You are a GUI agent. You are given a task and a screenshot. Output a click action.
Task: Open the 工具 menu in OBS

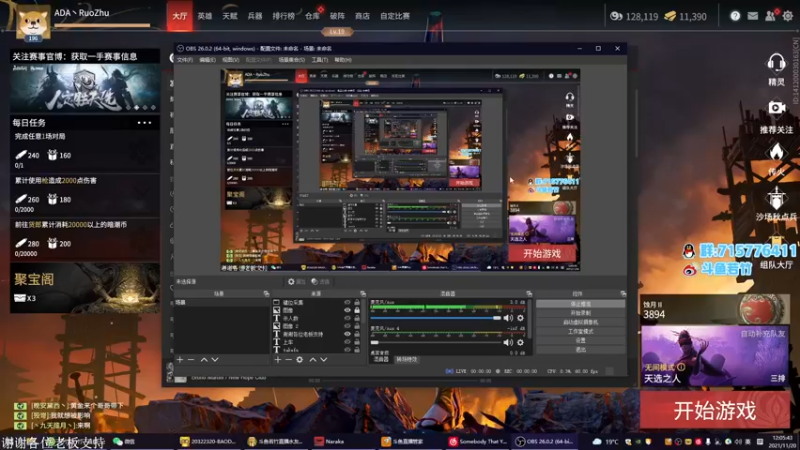(x=319, y=60)
